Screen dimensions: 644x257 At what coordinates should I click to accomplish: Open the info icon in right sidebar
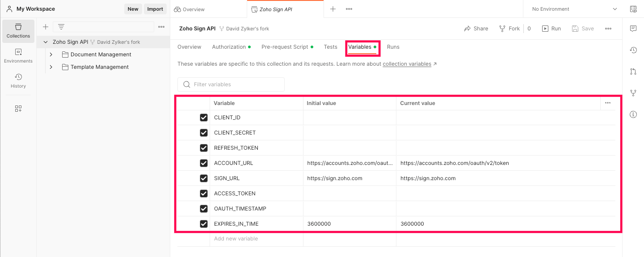click(x=633, y=114)
